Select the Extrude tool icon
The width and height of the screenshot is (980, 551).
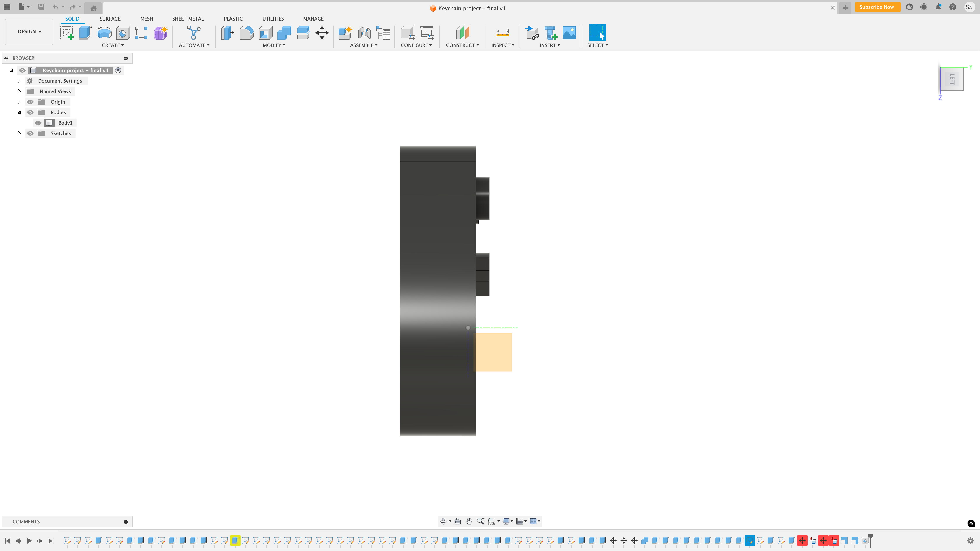86,33
